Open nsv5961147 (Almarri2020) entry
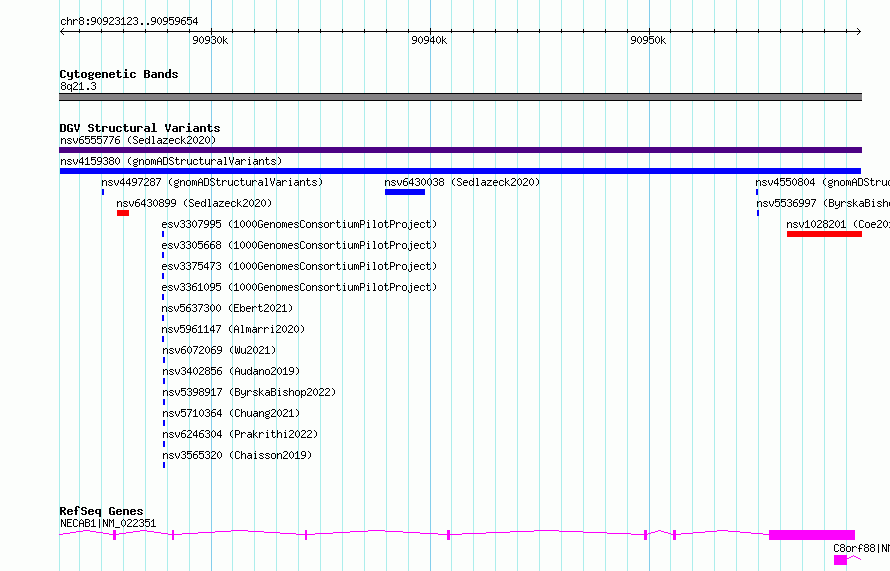The image size is (890, 571). (233, 329)
